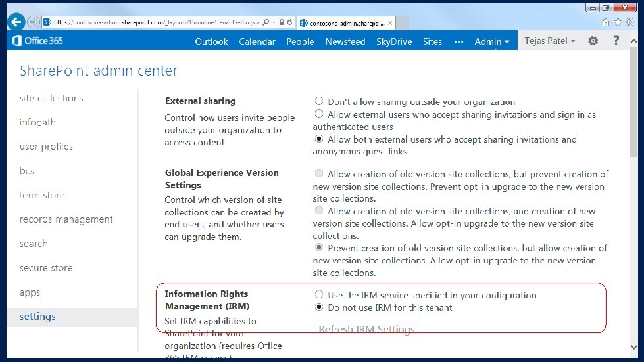
Task: Open the Admin dropdown menu
Action: coord(491,41)
